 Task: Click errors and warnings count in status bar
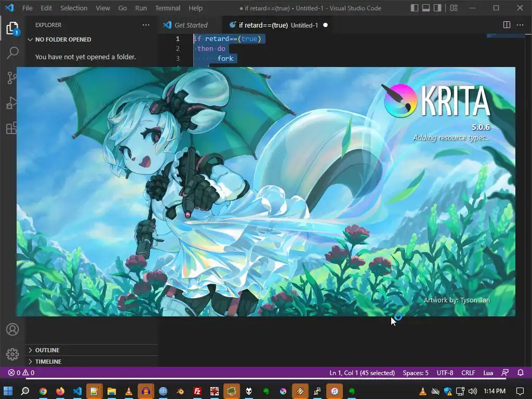21,373
